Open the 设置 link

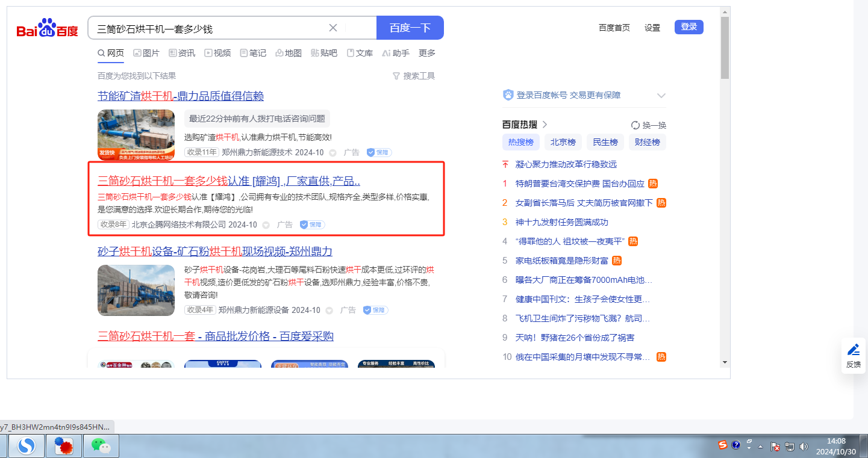tap(652, 28)
